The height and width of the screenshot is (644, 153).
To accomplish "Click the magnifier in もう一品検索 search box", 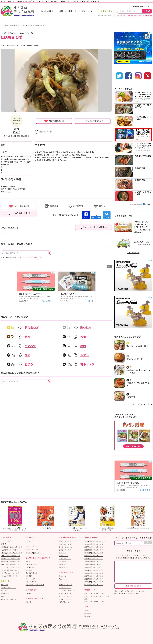I will tap(49, 253).
